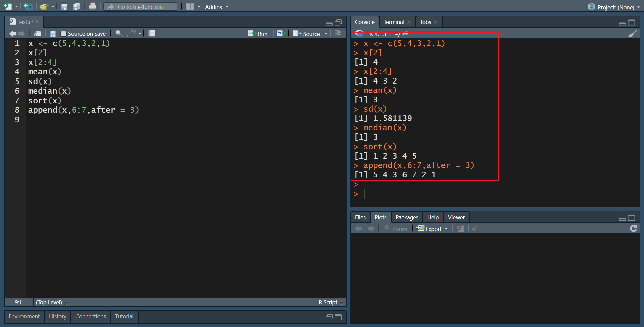Image resolution: width=644 pixels, height=327 pixels.
Task: Open the Source options dropdown arrow
Action: click(326, 34)
